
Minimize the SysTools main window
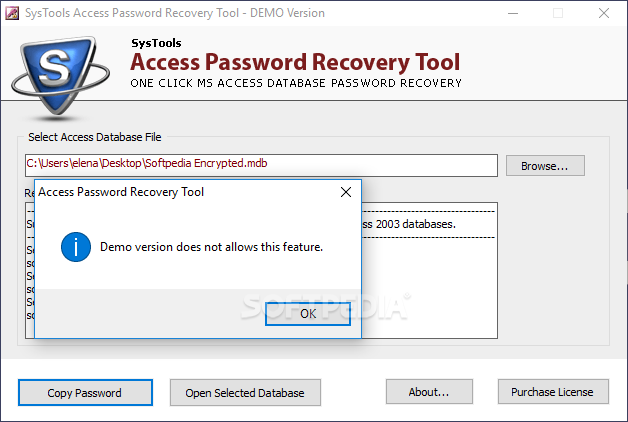coord(513,13)
